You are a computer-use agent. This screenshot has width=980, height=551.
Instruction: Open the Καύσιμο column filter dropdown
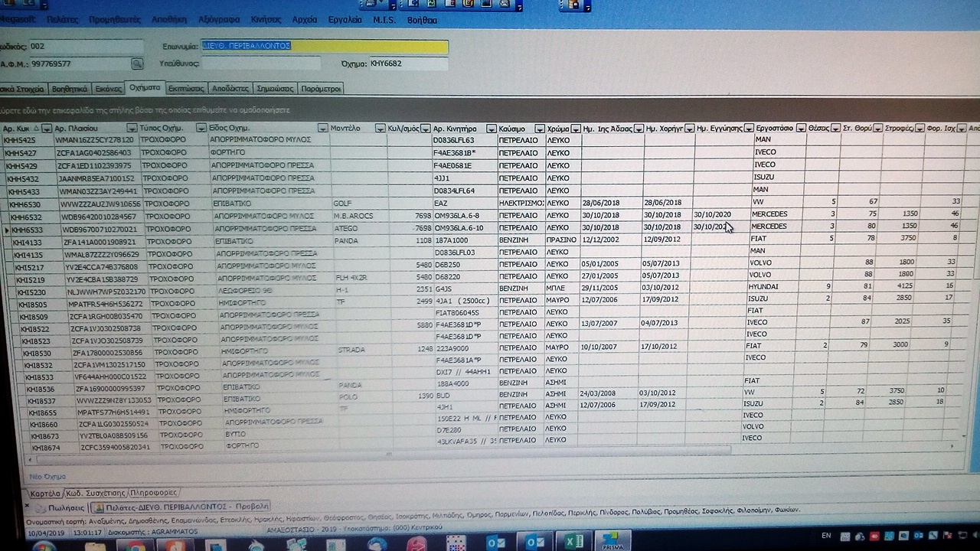point(539,129)
